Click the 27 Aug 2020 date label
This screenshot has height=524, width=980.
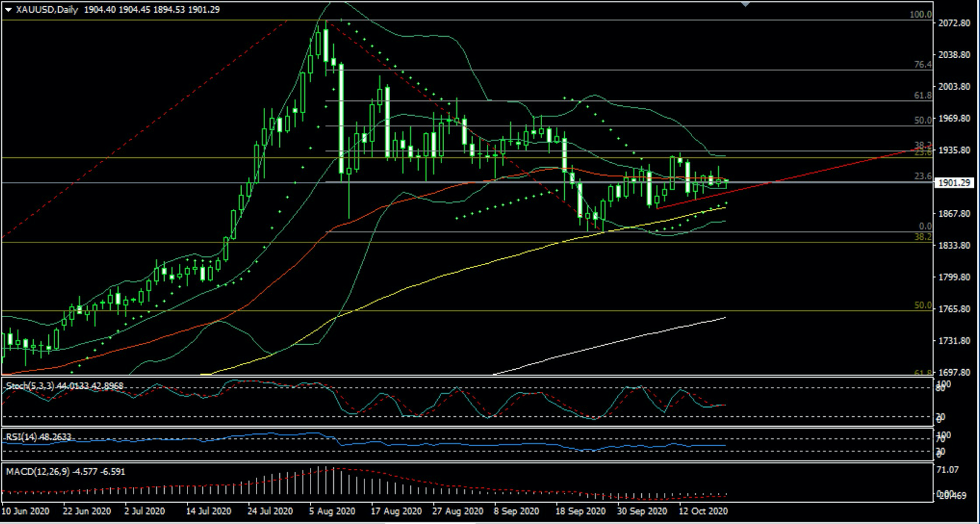[458, 511]
